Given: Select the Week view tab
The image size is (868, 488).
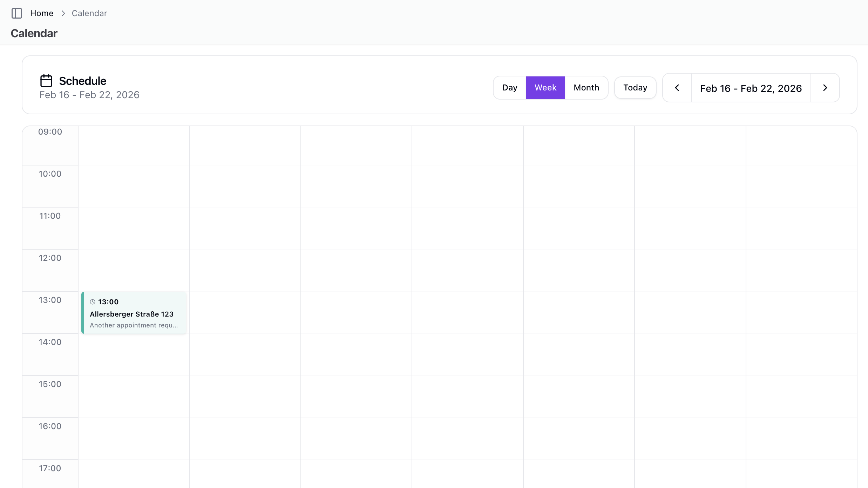Looking at the screenshot, I should click(545, 88).
